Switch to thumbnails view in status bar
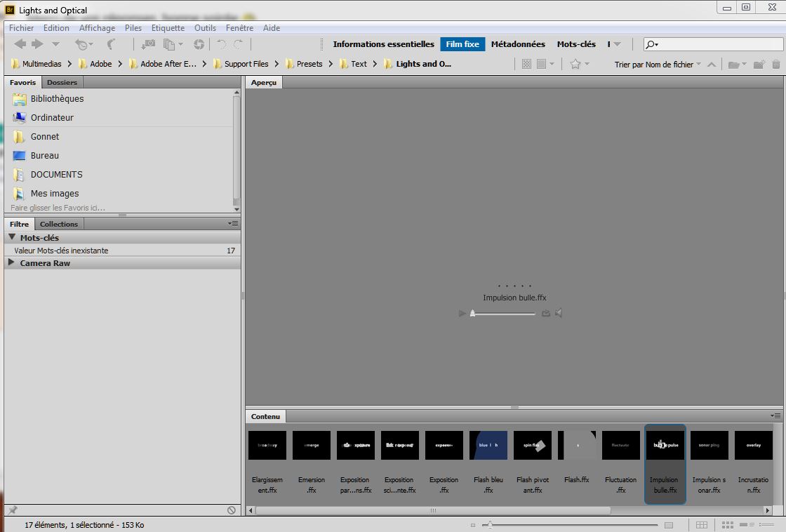Image resolution: width=786 pixels, height=532 pixels. click(x=728, y=525)
